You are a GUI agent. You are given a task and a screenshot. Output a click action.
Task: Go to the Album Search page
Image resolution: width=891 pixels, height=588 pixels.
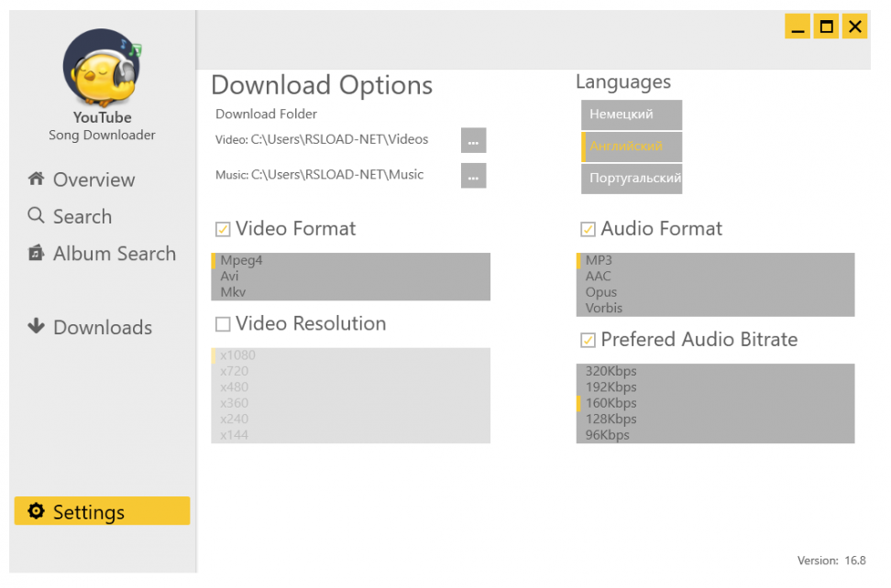pyautogui.click(x=114, y=254)
